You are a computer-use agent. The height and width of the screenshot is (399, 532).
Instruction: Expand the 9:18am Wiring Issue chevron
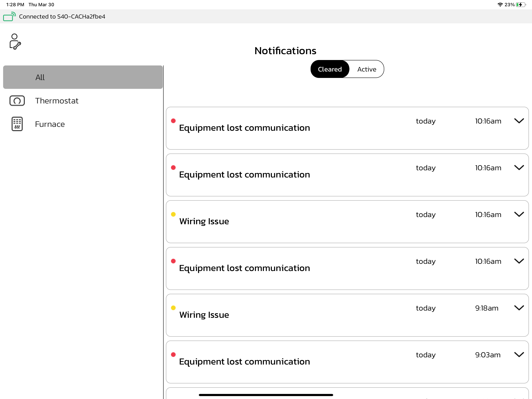pos(519,308)
